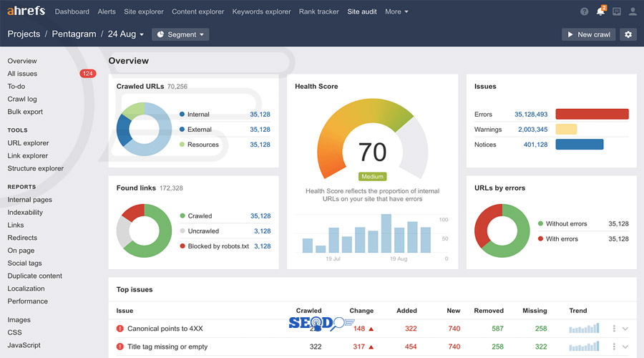Screen dimensions: 644x358
Task: Click the 124 issues badge
Action: (87, 74)
